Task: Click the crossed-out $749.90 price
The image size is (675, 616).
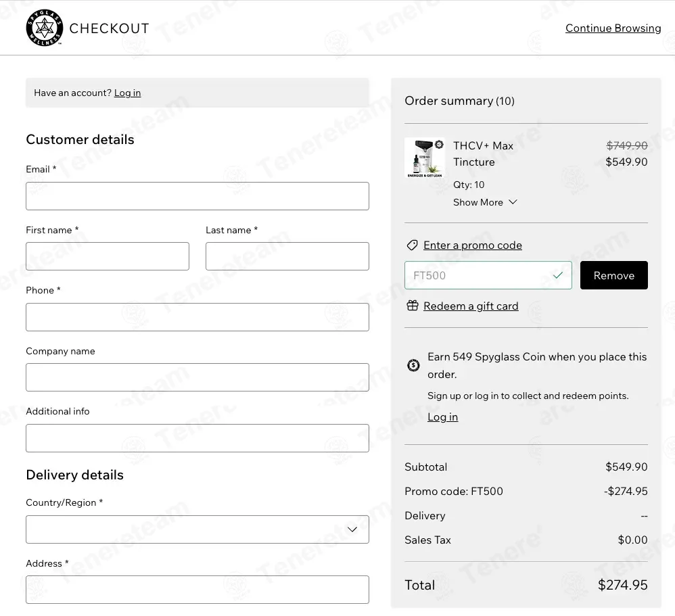Action: (627, 145)
